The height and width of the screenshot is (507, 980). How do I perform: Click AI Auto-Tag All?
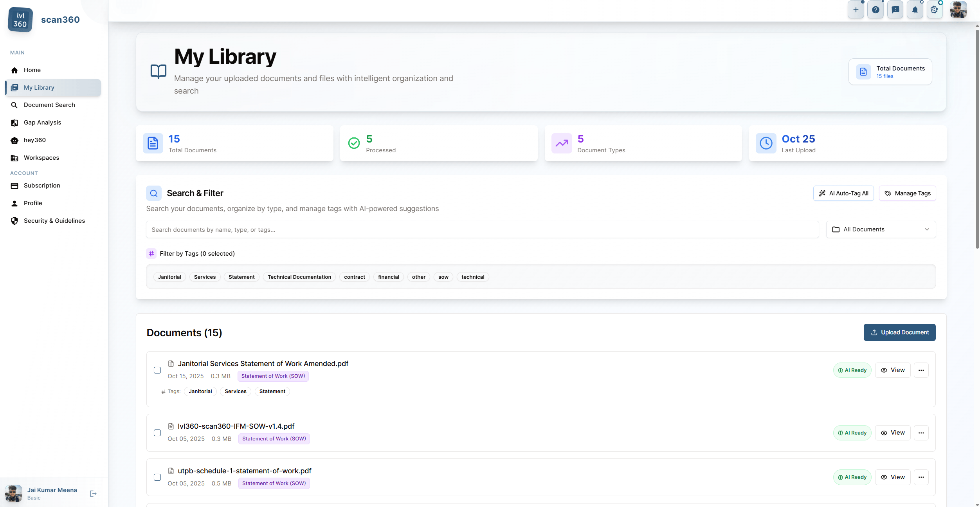point(843,193)
